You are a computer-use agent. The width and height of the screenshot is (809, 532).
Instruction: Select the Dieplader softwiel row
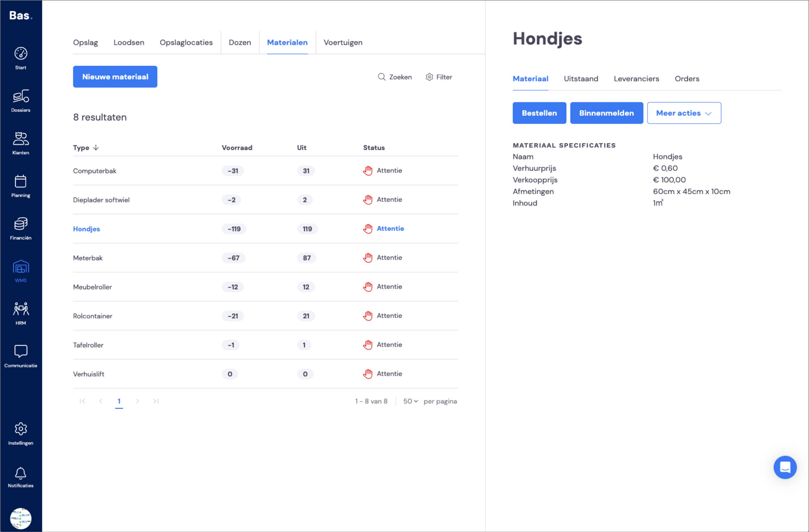pos(265,199)
